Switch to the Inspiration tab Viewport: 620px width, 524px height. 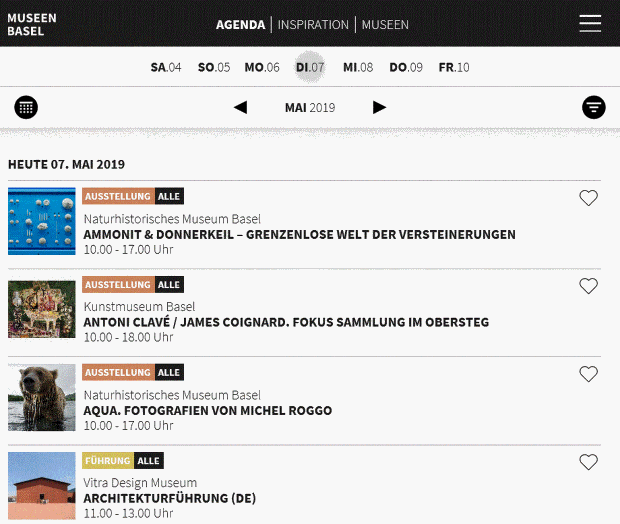(x=313, y=25)
